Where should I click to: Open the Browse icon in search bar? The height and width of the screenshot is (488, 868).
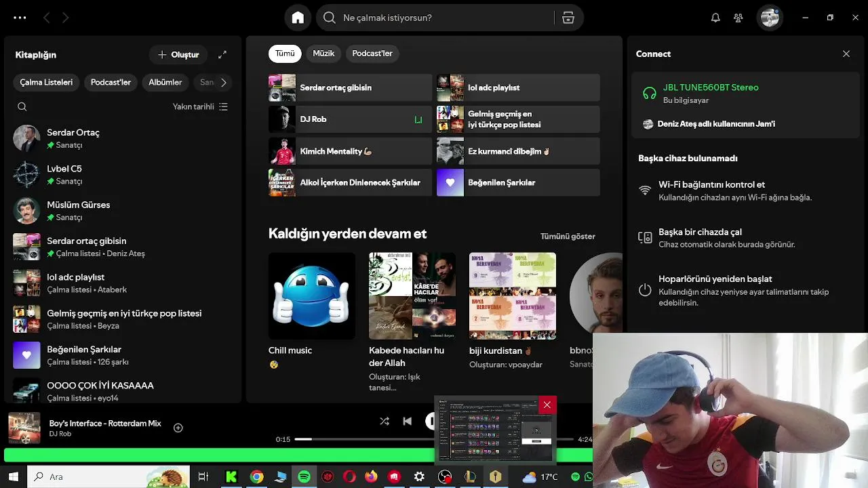pyautogui.click(x=568, y=18)
